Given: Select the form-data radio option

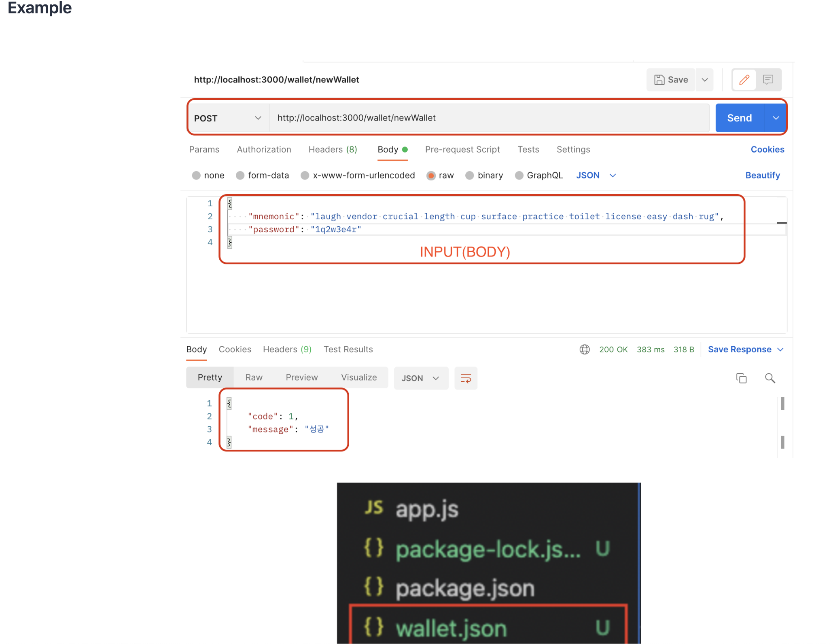Looking at the screenshot, I should (240, 176).
